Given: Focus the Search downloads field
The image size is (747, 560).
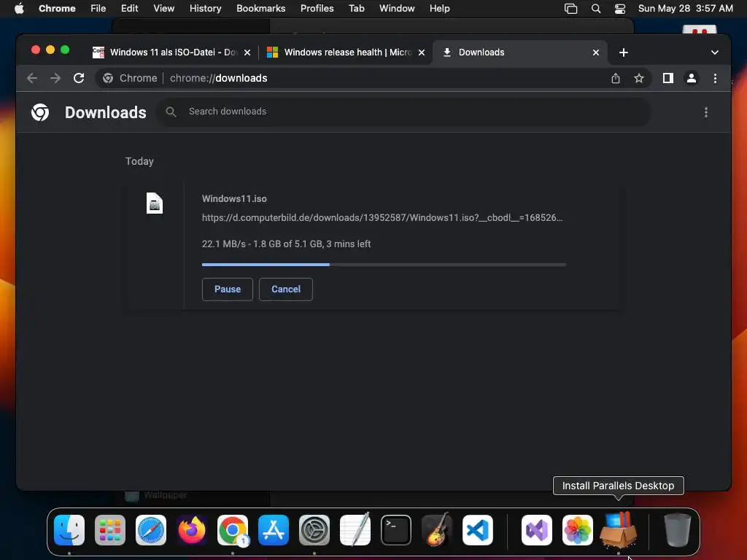Looking at the screenshot, I should click(403, 112).
